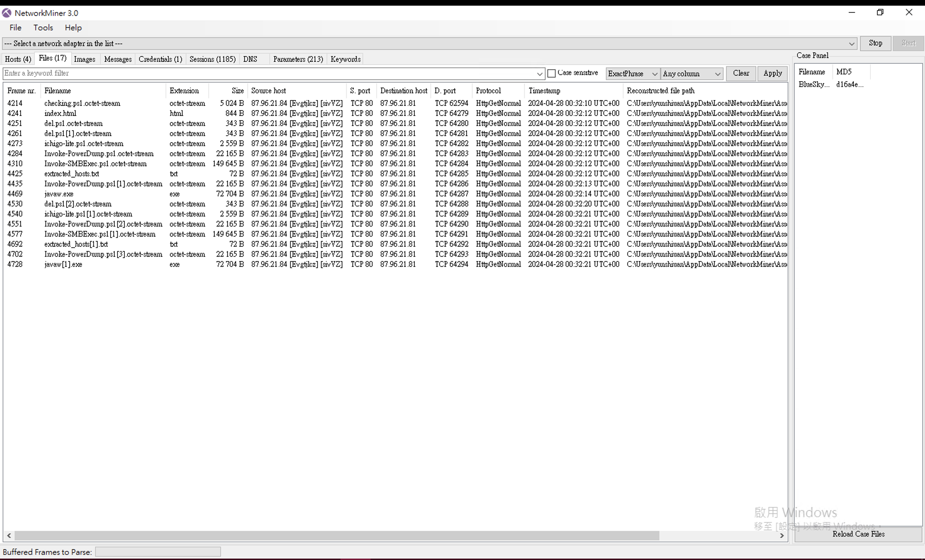The image size is (925, 560).
Task: Click the horizontal scrollbar thumb in files list
Action: coord(336,535)
